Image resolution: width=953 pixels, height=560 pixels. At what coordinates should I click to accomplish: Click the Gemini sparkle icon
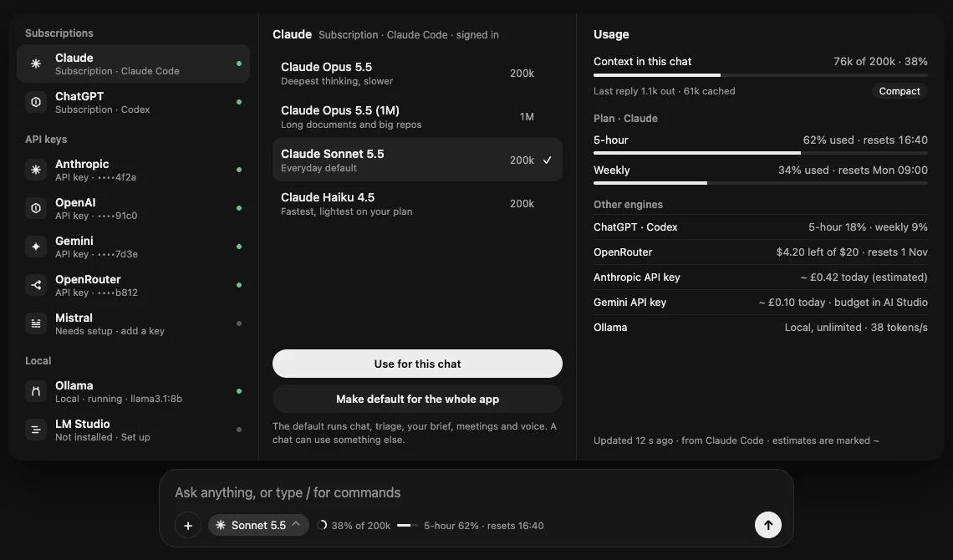(36, 247)
